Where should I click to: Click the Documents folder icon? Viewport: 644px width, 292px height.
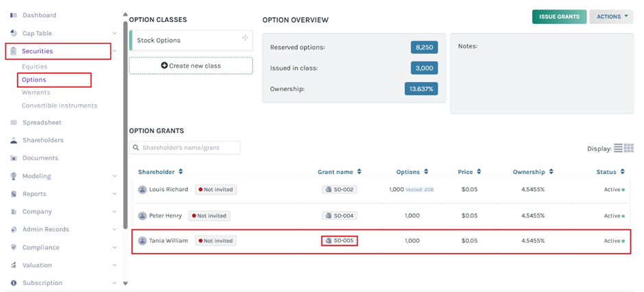[13, 158]
